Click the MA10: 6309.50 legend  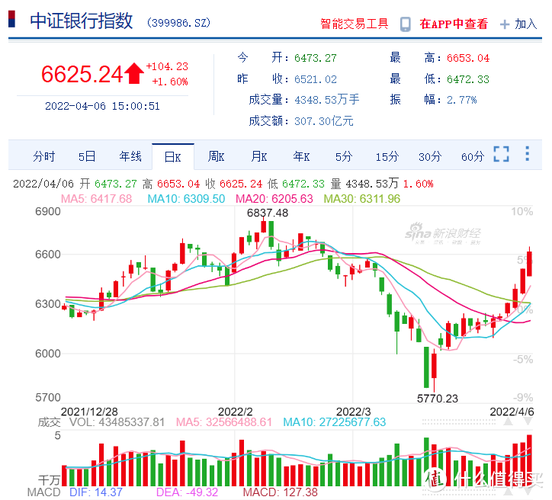186,199
